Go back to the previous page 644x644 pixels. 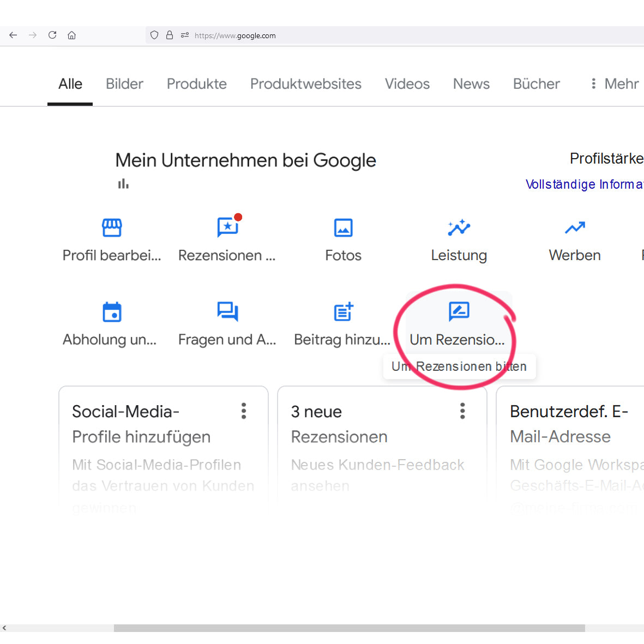tap(13, 35)
